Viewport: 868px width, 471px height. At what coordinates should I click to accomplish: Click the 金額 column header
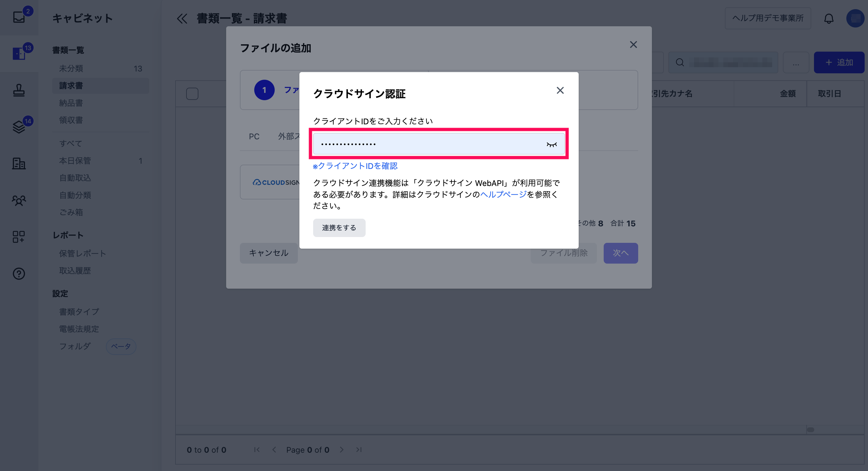tap(787, 94)
